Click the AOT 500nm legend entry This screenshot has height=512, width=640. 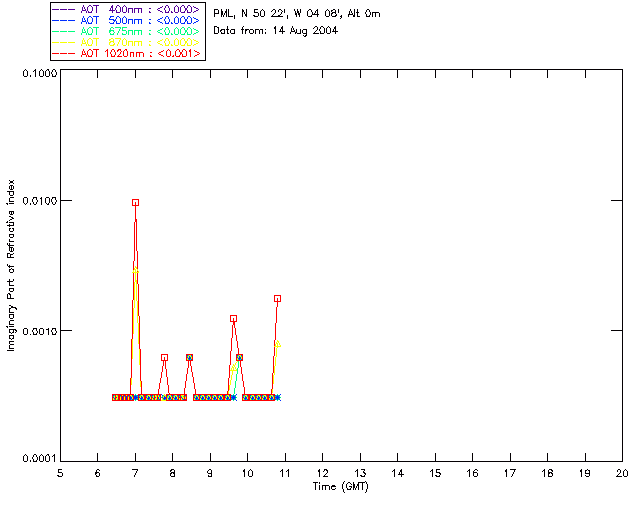[x=127, y=20]
